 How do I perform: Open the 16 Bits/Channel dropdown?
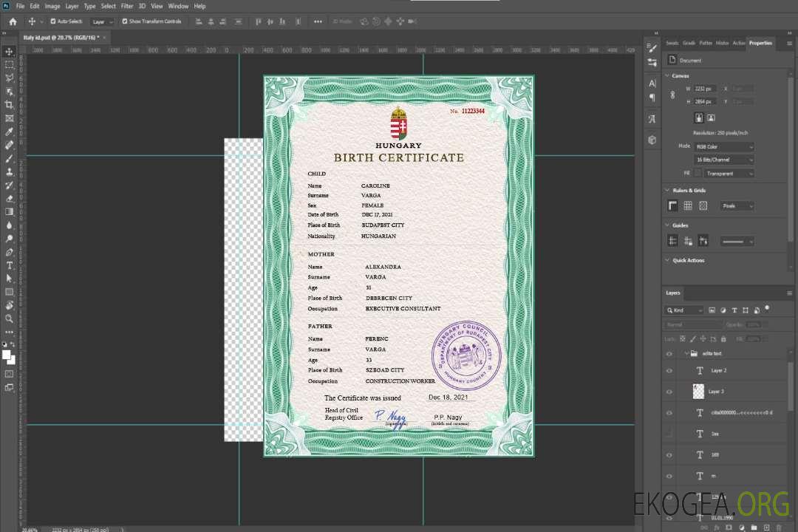[723, 160]
